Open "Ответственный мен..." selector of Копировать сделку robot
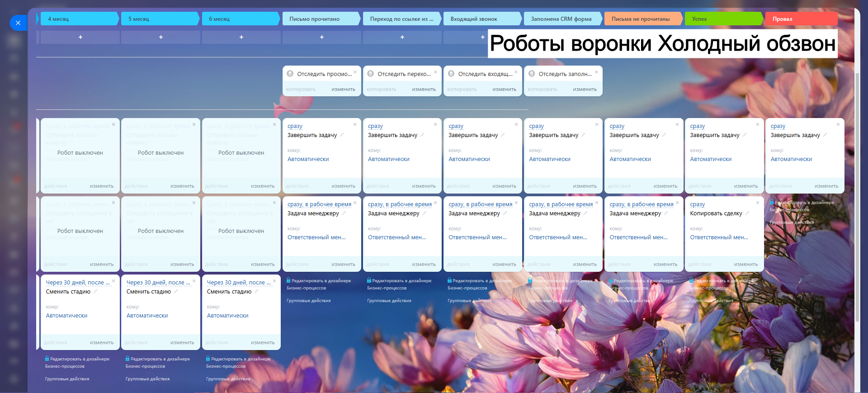Screen dimensions: 868x393 coord(719,237)
